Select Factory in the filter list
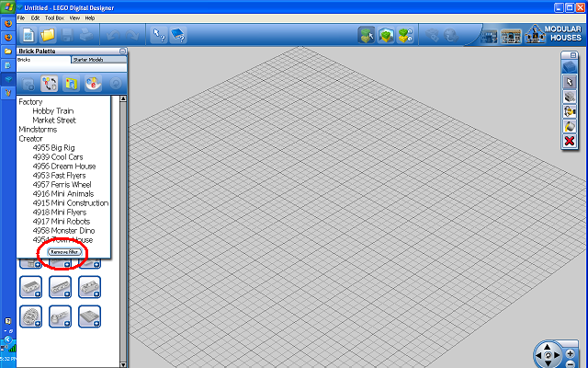The image size is (588, 368). click(30, 102)
